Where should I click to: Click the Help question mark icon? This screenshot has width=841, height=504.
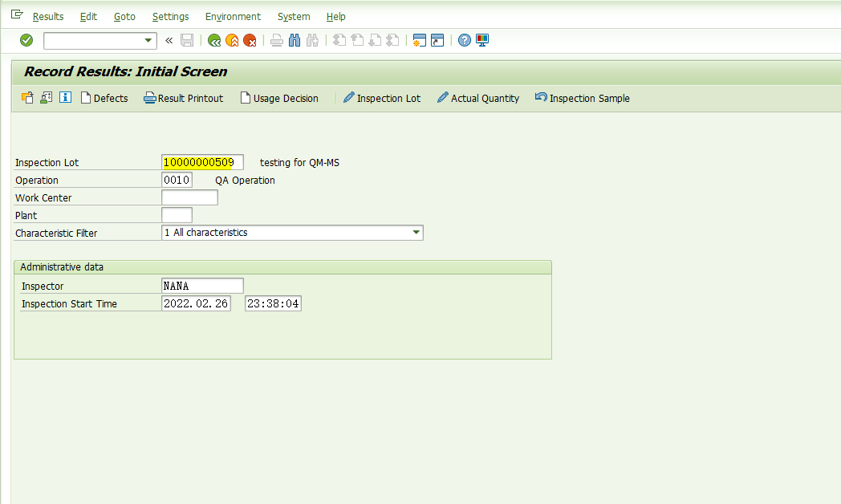click(x=464, y=40)
